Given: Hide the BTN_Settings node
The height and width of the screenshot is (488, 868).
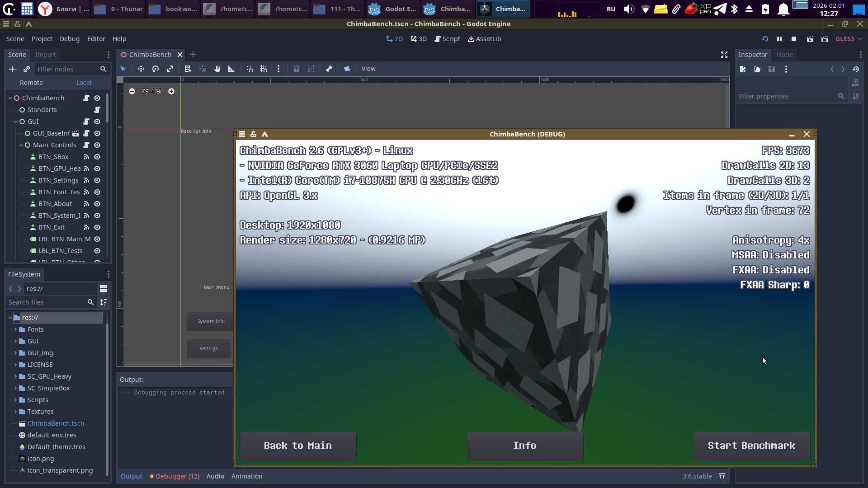Looking at the screenshot, I should pyautogui.click(x=97, y=180).
